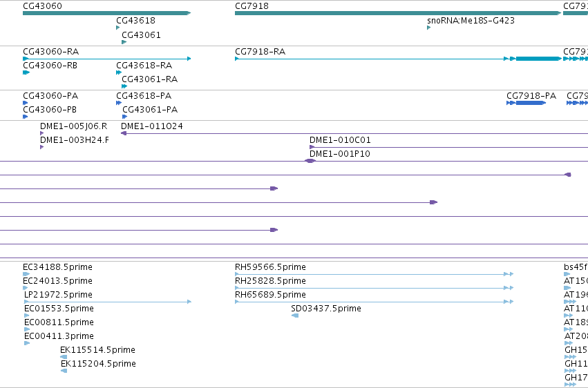Screen dimensions: 588x388
Task: Open the EC34188.5prime label
Action: 57,267
